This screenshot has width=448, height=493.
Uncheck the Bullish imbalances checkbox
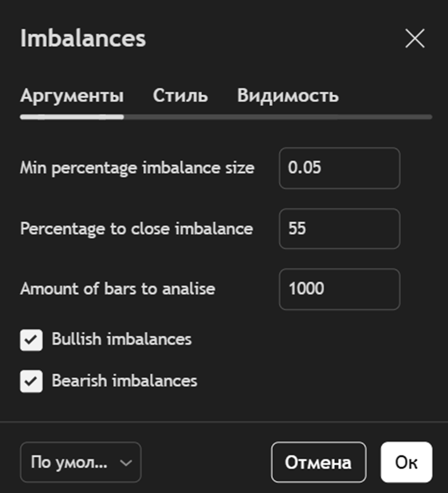pos(31,340)
